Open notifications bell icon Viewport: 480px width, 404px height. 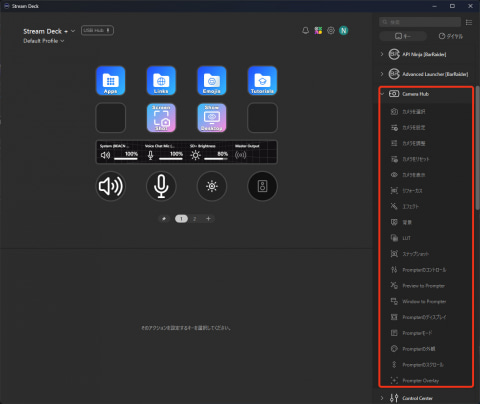click(x=305, y=31)
